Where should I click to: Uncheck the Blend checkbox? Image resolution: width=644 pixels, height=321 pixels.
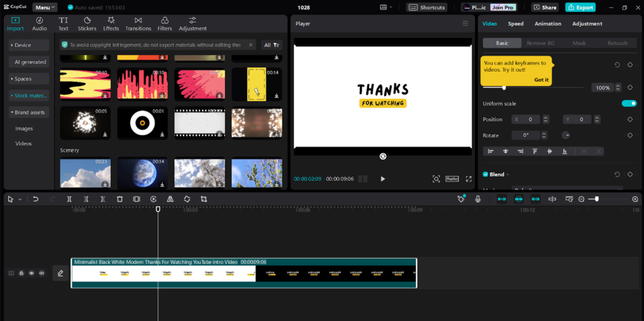pos(486,174)
